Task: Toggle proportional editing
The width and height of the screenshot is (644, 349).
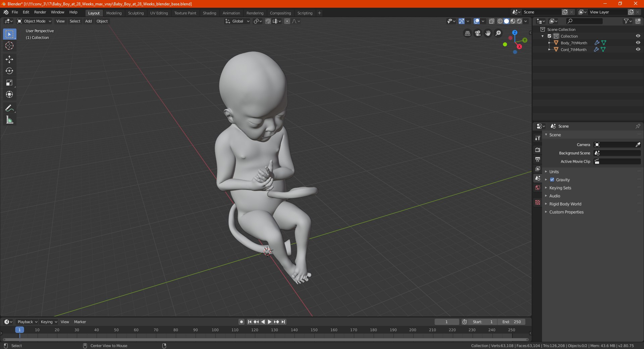Action: (287, 21)
